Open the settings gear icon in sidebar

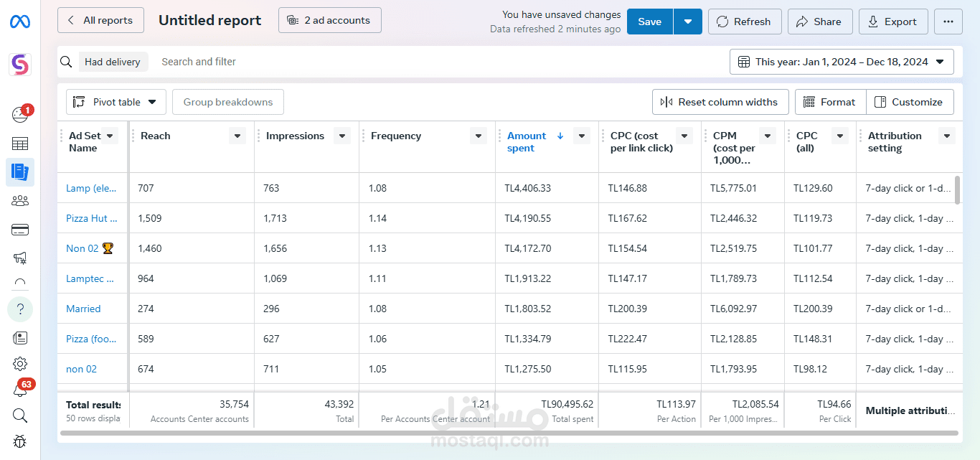pyautogui.click(x=20, y=364)
